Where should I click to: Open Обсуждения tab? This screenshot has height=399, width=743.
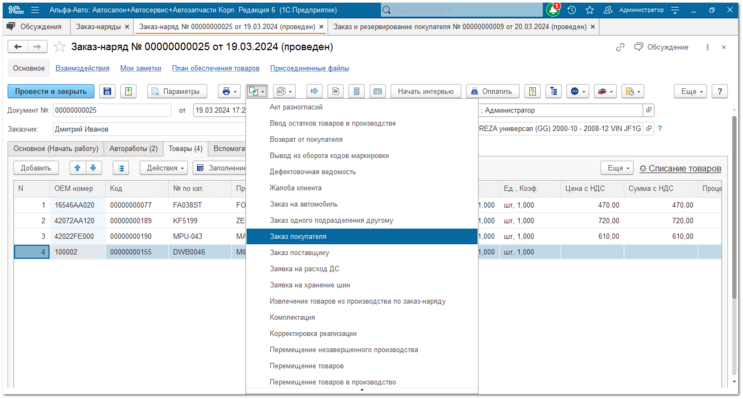tap(36, 27)
